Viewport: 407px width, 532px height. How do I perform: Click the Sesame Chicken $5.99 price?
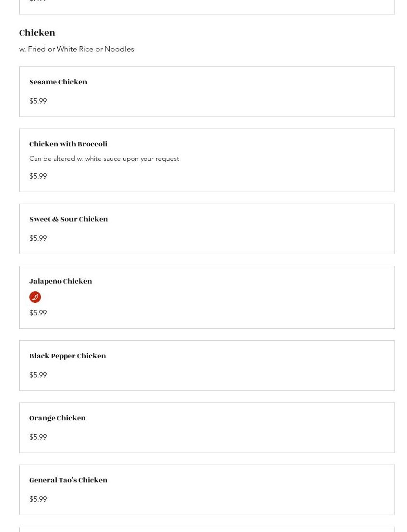click(38, 101)
